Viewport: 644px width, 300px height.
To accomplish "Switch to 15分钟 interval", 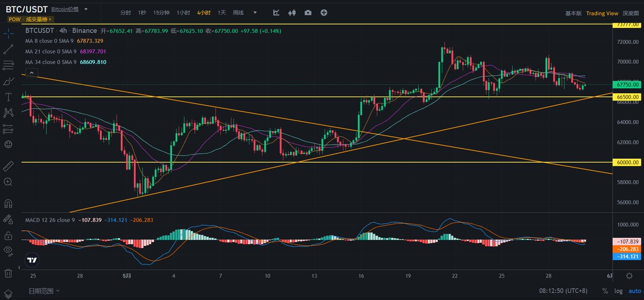I will [x=161, y=12].
